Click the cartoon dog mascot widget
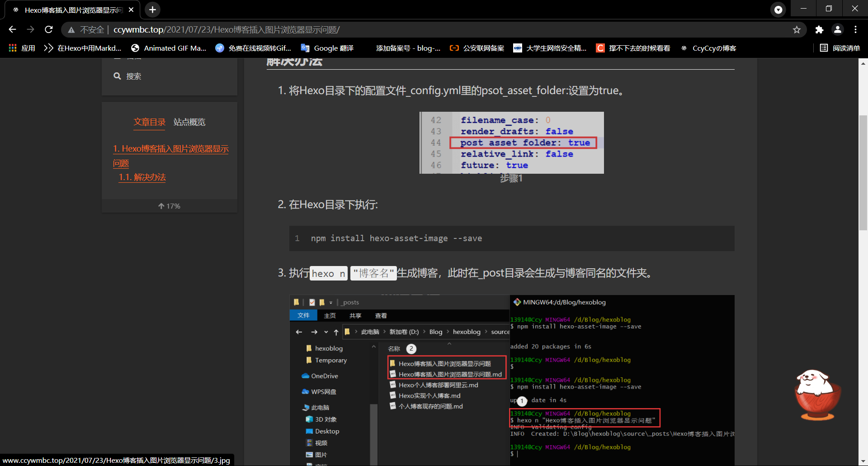The width and height of the screenshot is (868, 466). point(817,395)
